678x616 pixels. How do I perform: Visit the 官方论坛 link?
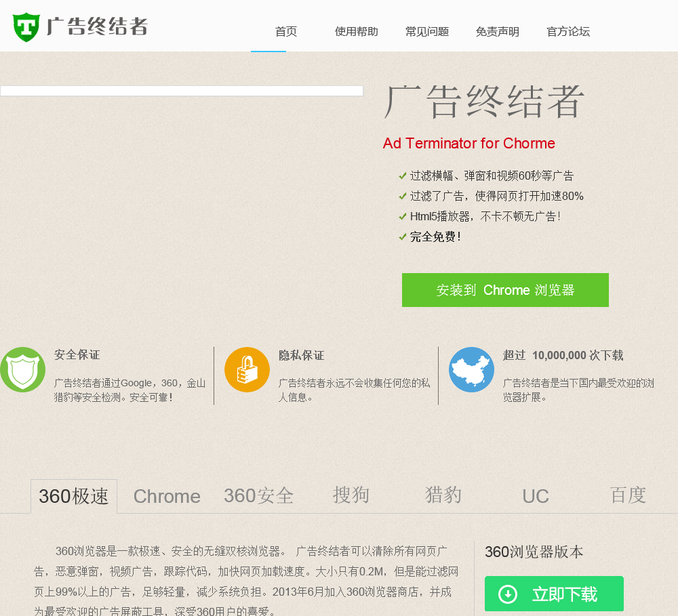[x=568, y=32]
